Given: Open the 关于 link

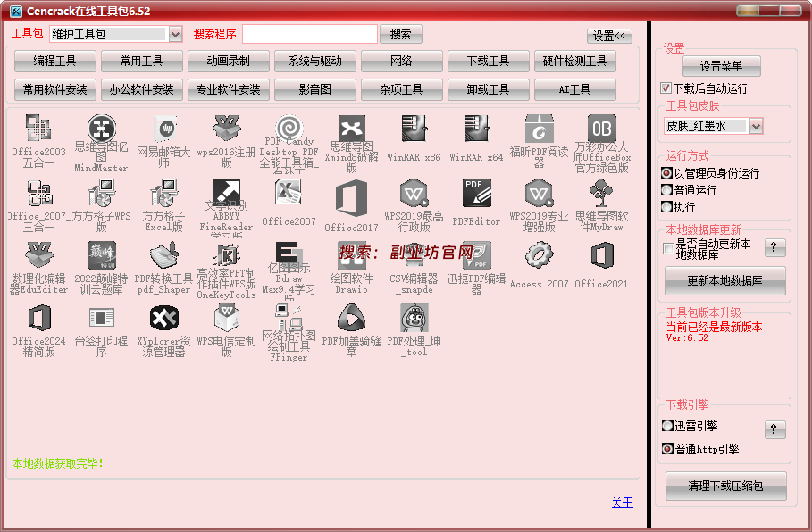Looking at the screenshot, I should [622, 503].
